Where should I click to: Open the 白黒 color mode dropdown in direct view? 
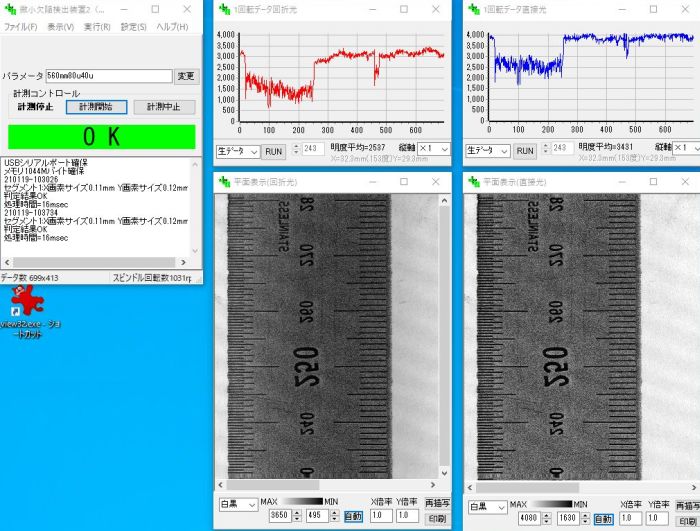[x=488, y=507]
